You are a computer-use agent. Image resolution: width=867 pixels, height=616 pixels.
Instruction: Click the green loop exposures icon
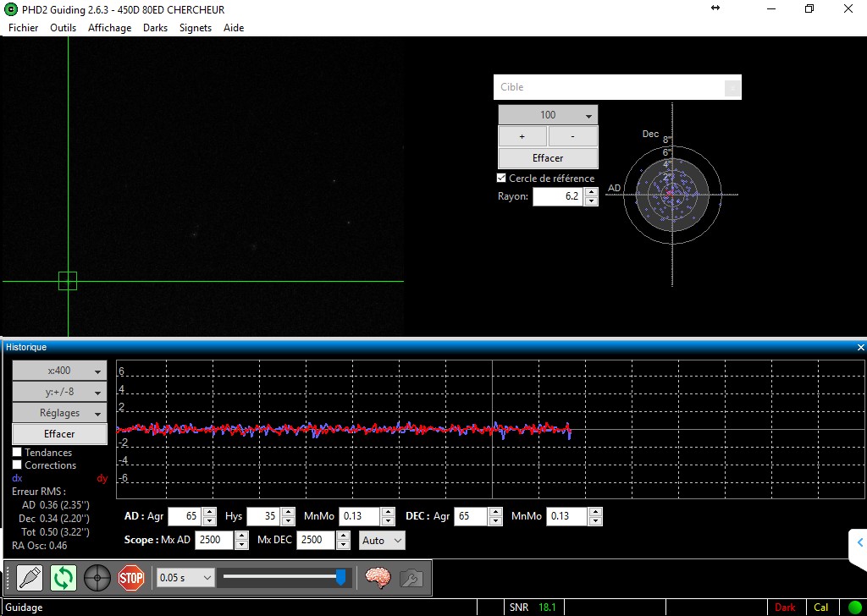[x=64, y=579]
